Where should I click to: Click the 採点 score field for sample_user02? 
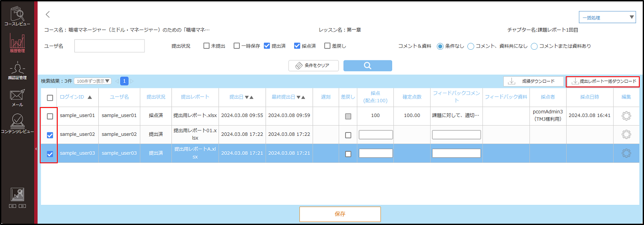(x=376, y=135)
